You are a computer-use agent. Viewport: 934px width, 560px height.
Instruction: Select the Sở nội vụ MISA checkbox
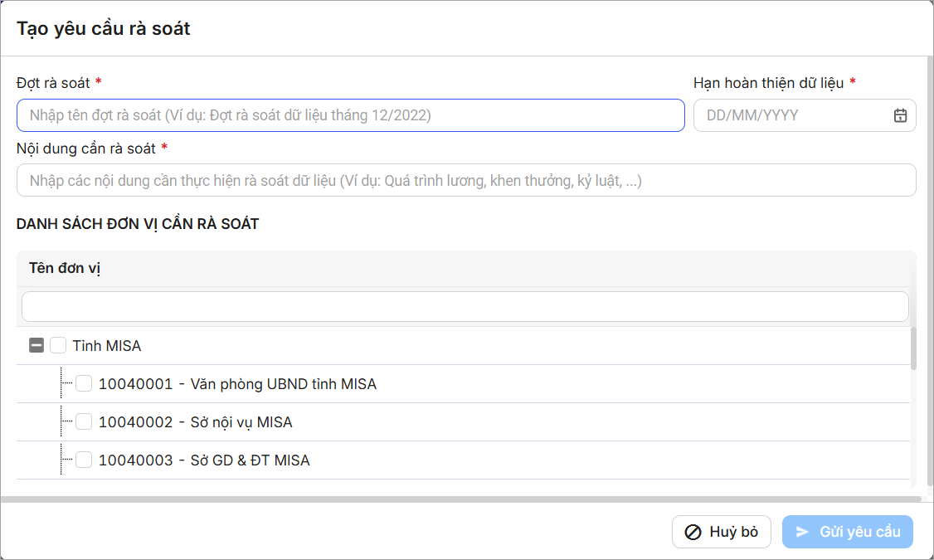(x=84, y=422)
